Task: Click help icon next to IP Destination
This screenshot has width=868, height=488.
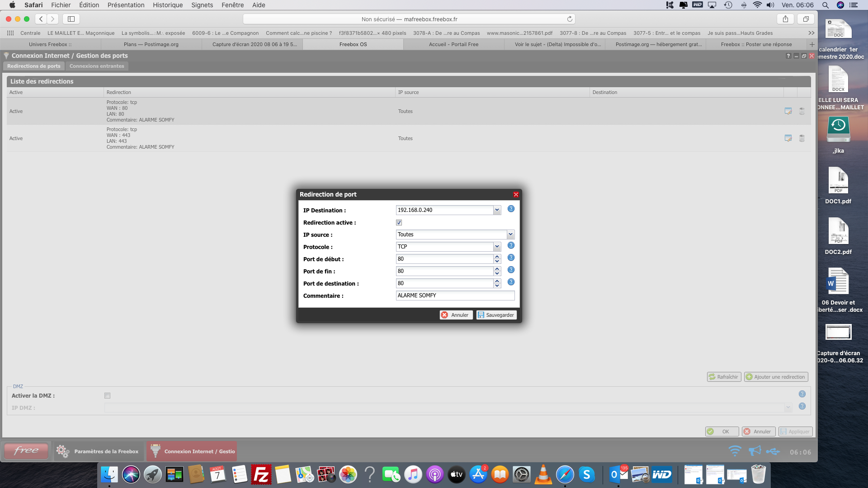Action: coord(511,209)
